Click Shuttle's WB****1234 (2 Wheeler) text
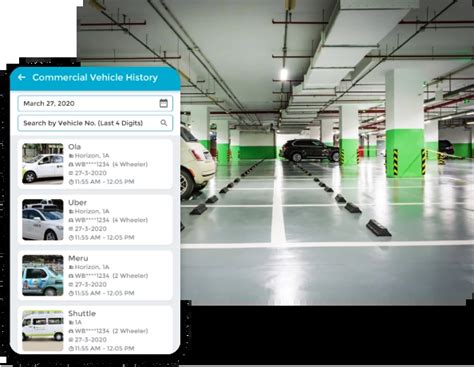 (111, 331)
